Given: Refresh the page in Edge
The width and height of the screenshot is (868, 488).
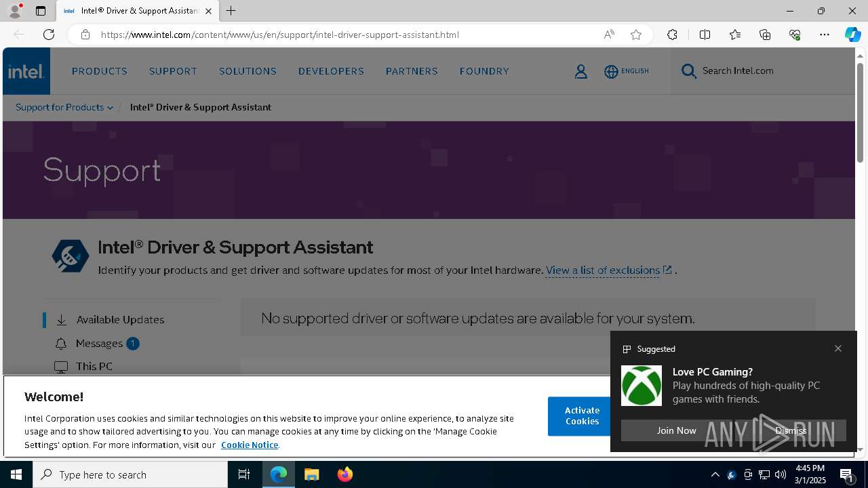Looking at the screenshot, I should 49,35.
